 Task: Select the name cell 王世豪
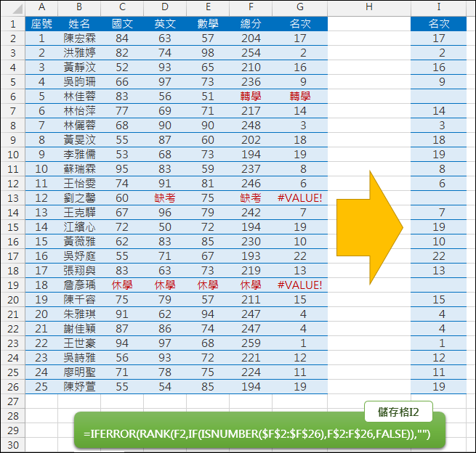pyautogui.click(x=79, y=343)
